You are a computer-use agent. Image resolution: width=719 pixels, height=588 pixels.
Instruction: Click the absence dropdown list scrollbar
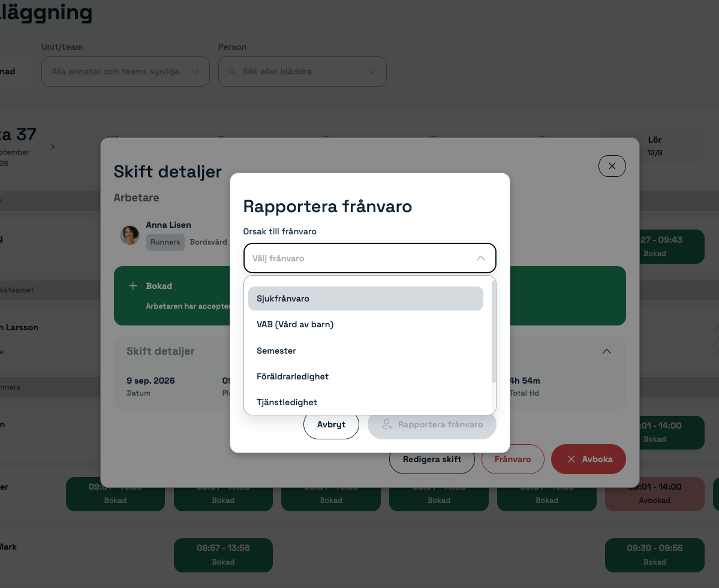pos(494,332)
